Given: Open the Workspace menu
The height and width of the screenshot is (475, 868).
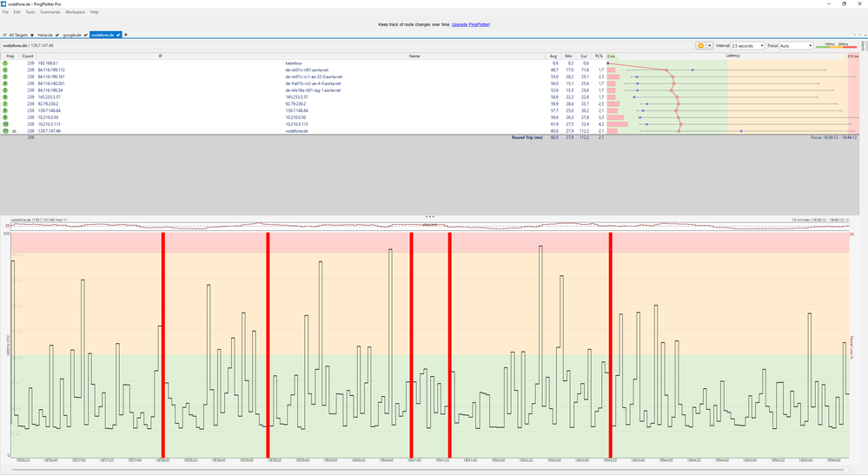Looking at the screenshot, I should [x=76, y=11].
